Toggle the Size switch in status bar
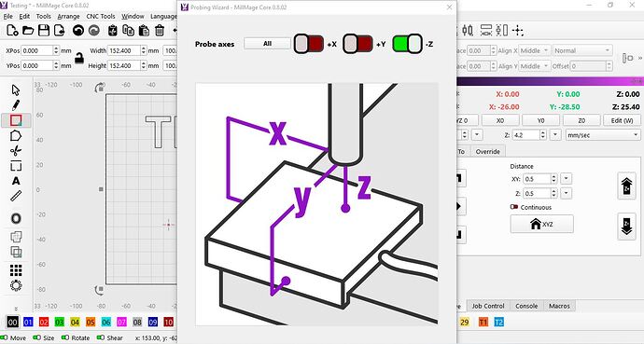 (36, 337)
